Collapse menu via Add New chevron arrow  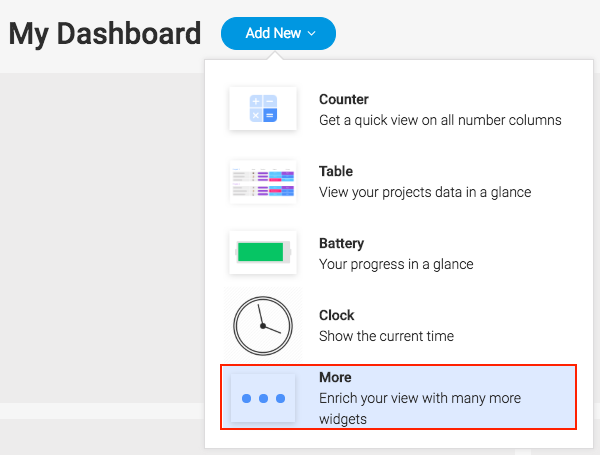coord(312,34)
